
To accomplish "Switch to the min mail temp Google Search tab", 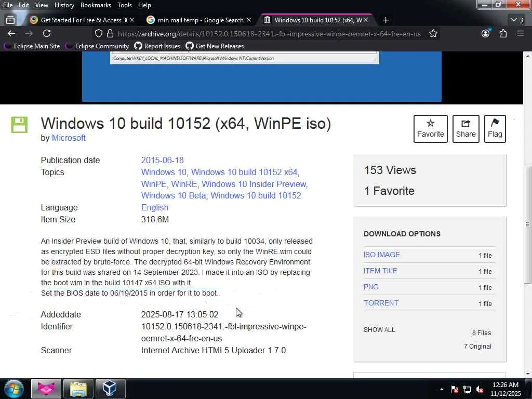I will (198, 20).
